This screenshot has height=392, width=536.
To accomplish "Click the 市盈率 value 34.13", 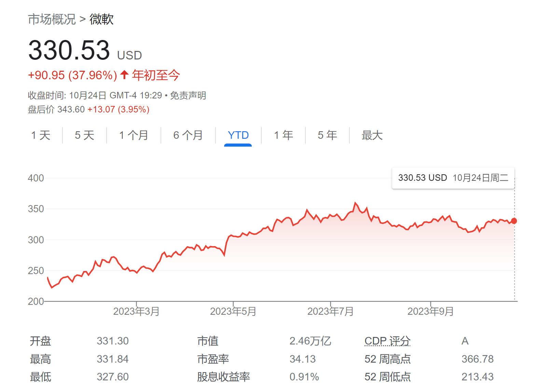I will [303, 359].
